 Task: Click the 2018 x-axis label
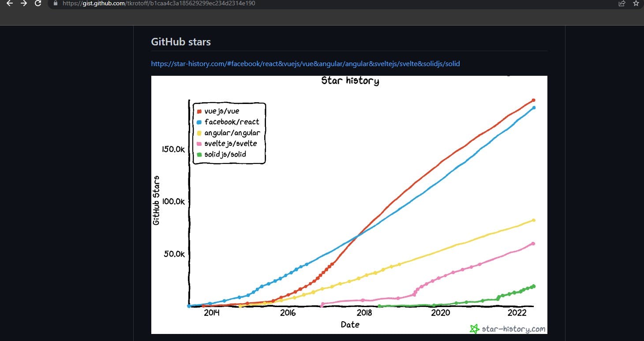(364, 313)
